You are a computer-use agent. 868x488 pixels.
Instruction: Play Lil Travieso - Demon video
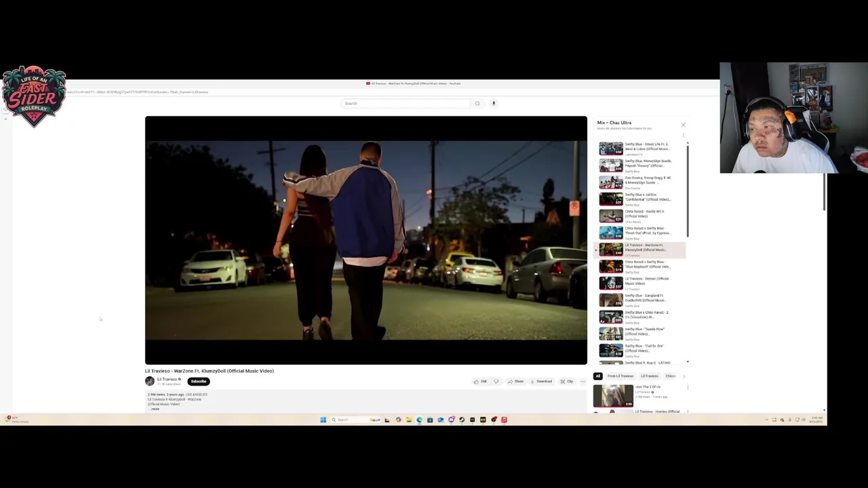tap(641, 283)
